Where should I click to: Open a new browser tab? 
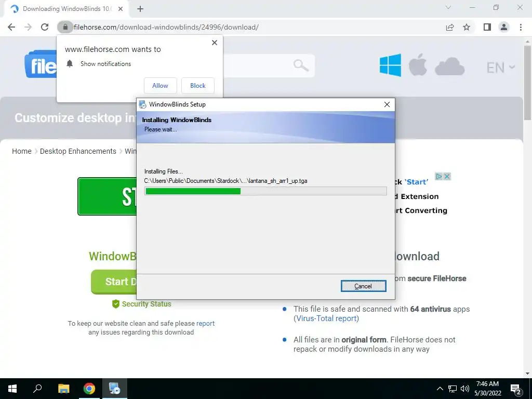click(140, 9)
